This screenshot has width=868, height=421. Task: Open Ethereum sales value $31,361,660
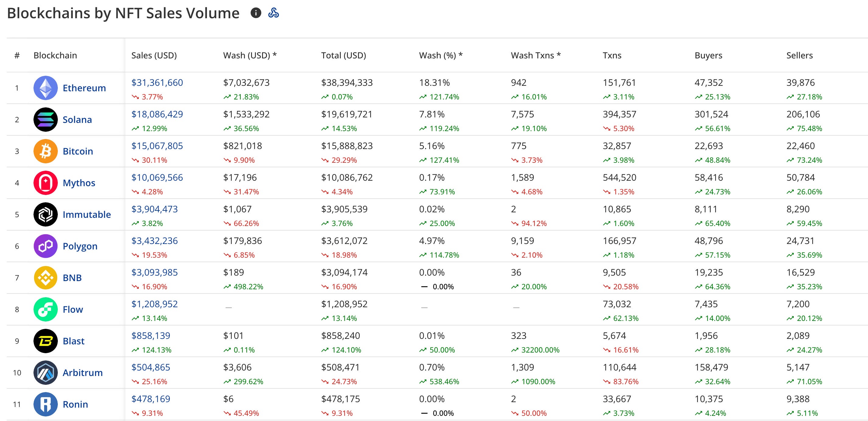(157, 82)
